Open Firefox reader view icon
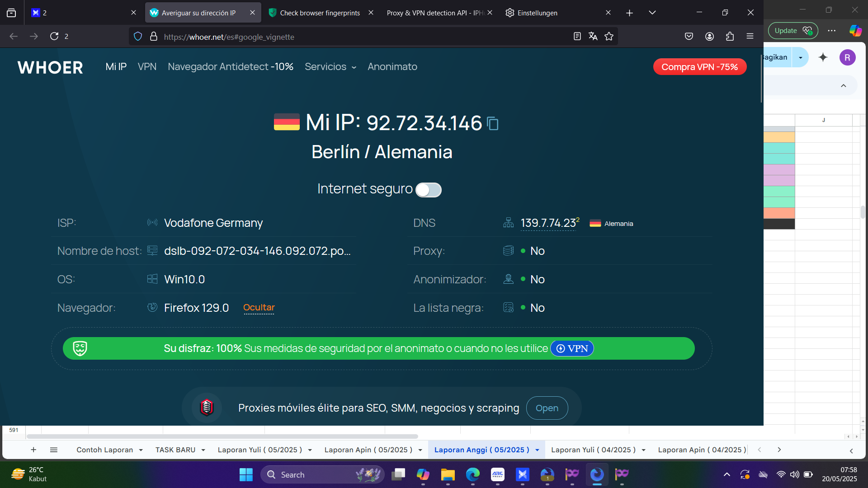868x488 pixels. [x=577, y=36]
